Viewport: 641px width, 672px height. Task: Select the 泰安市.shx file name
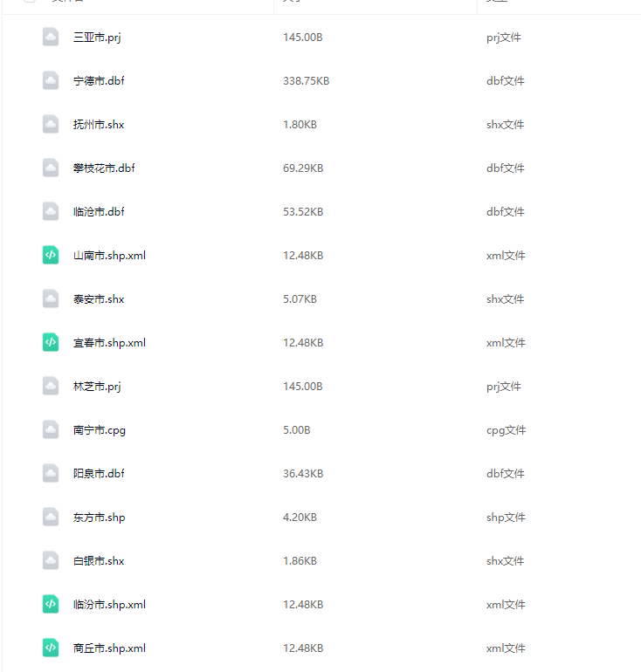pos(99,299)
